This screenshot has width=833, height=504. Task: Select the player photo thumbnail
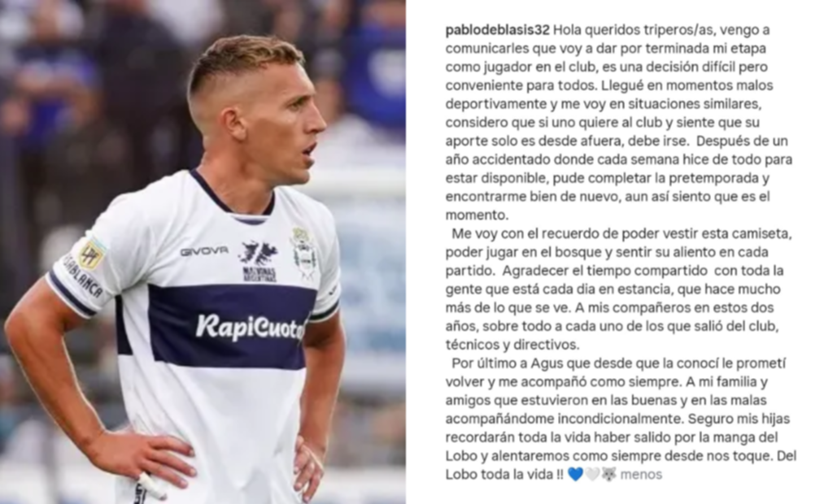(203, 252)
